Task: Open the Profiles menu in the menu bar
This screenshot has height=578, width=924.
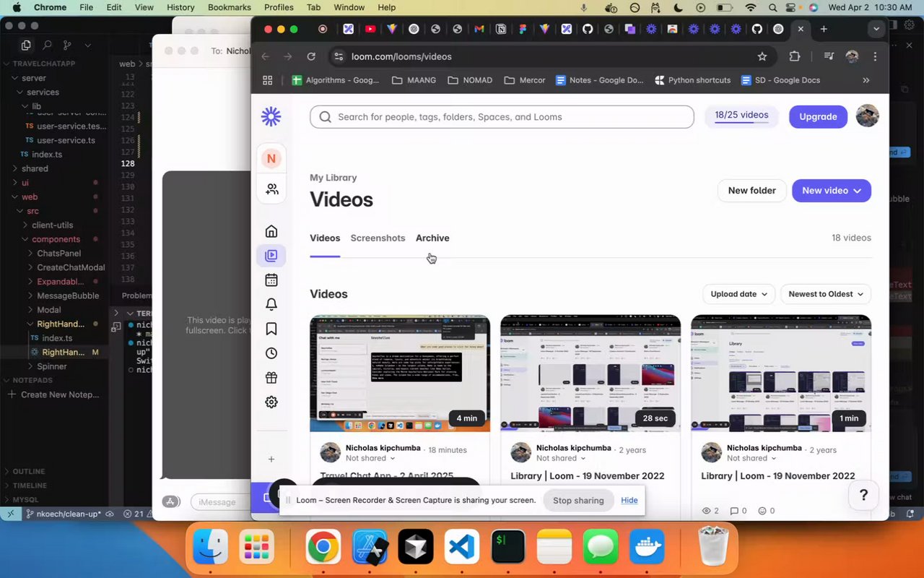Action: (x=279, y=7)
